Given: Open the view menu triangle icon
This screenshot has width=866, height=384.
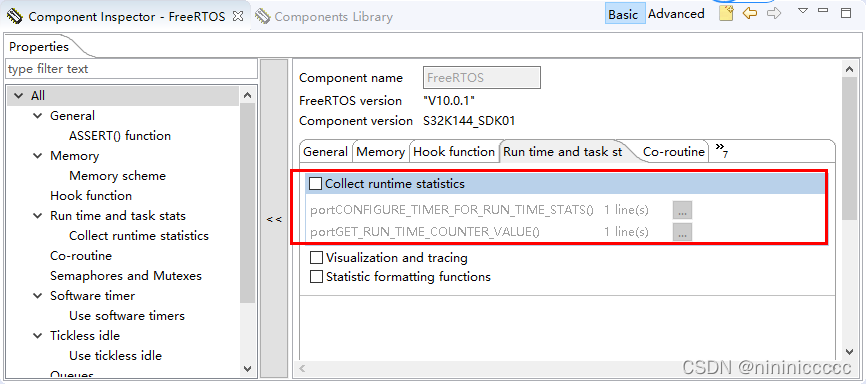Looking at the screenshot, I should [x=804, y=10].
